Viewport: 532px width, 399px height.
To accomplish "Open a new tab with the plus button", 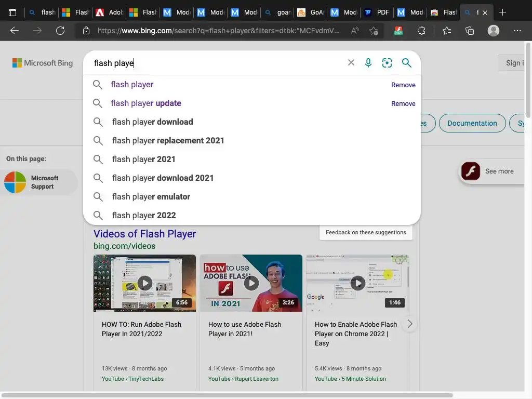I will [x=502, y=12].
